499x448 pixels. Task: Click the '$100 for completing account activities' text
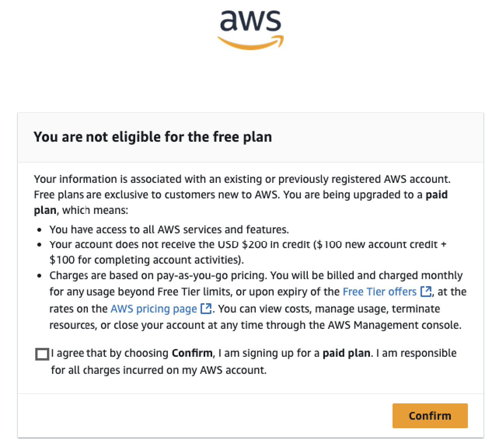coord(146,260)
